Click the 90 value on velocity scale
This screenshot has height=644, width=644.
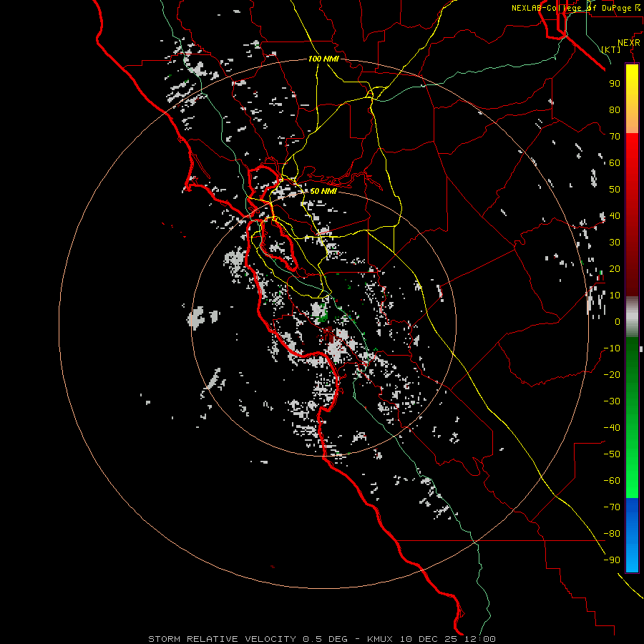coord(615,84)
